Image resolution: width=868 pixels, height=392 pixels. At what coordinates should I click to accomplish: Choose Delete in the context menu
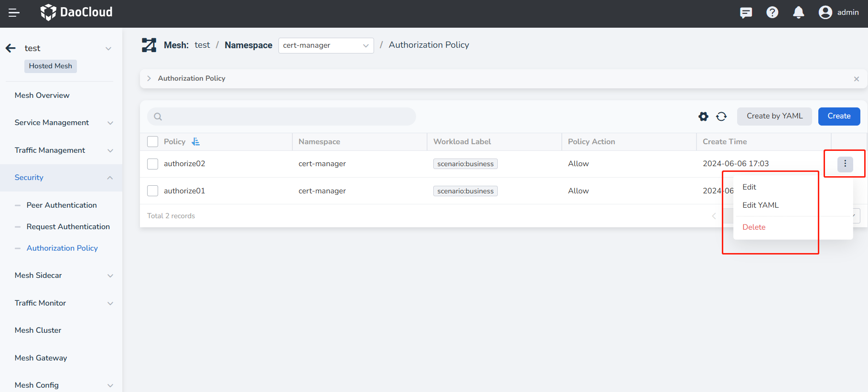[x=754, y=227]
